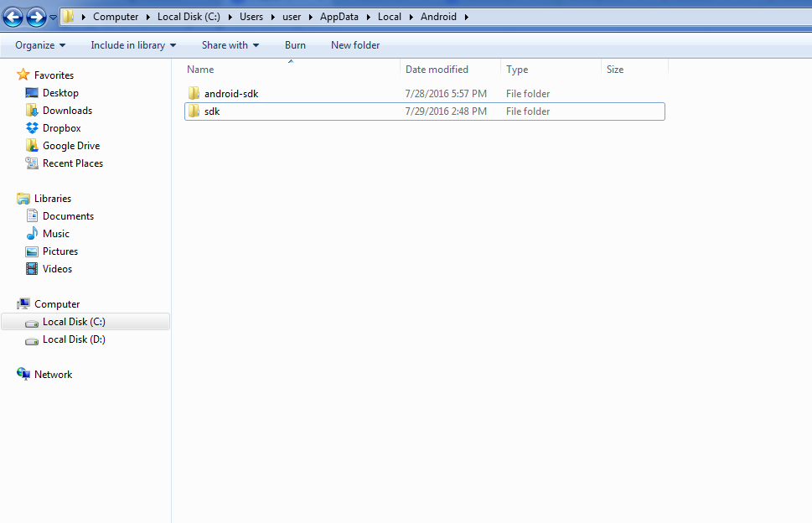Navigate to Users breadcrumb
Screen dimensions: 812x523
(251, 17)
